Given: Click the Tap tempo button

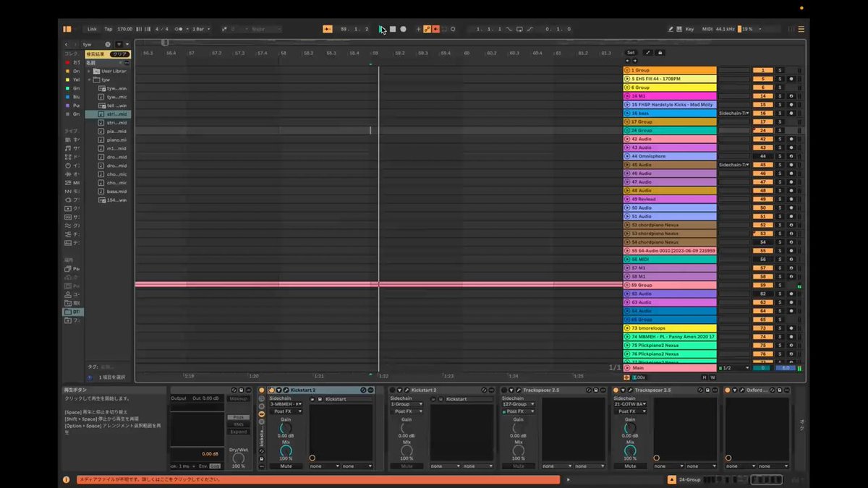Looking at the screenshot, I should click(109, 29).
